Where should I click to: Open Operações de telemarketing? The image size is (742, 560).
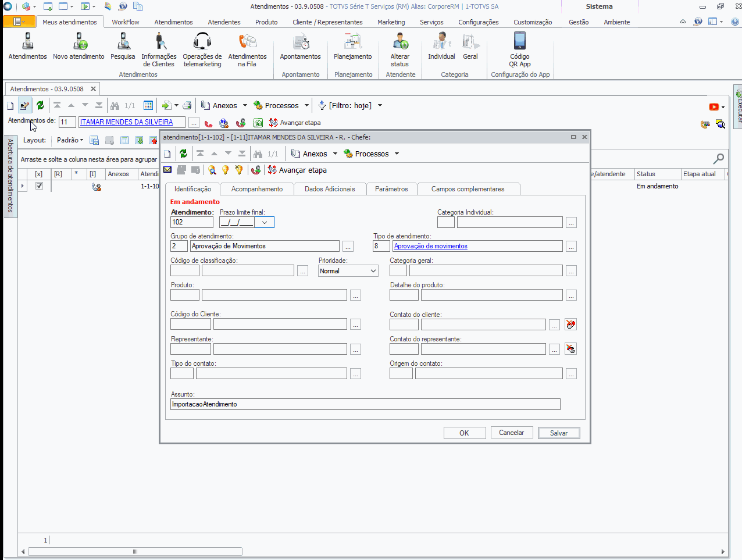pyautogui.click(x=202, y=49)
